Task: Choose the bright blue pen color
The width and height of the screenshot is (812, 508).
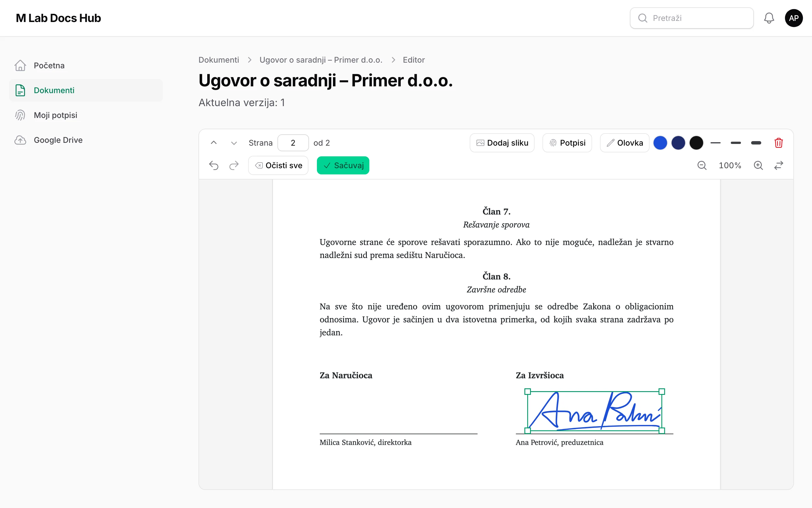Action: [x=660, y=143]
